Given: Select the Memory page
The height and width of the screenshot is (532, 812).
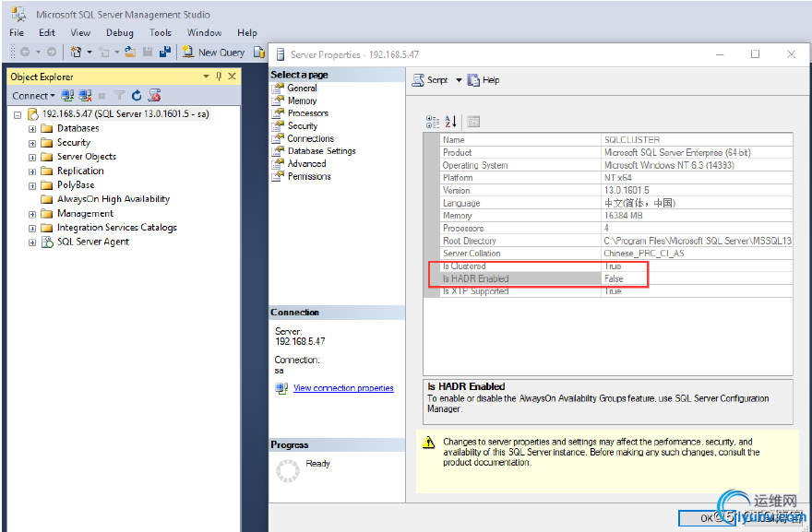Looking at the screenshot, I should 302,100.
